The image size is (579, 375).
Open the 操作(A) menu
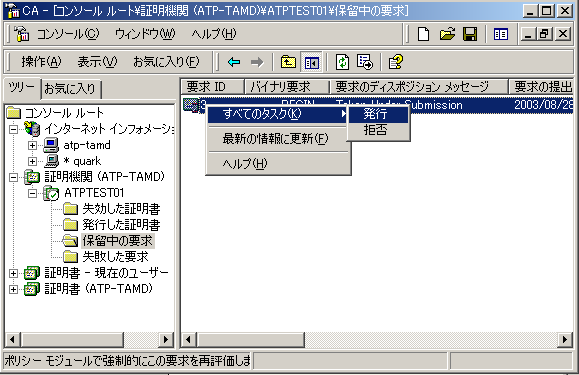tap(41, 62)
